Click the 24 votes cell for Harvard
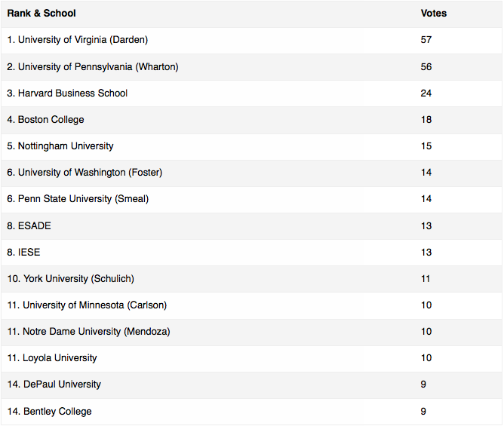The height and width of the screenshot is (426, 504). coord(426,93)
